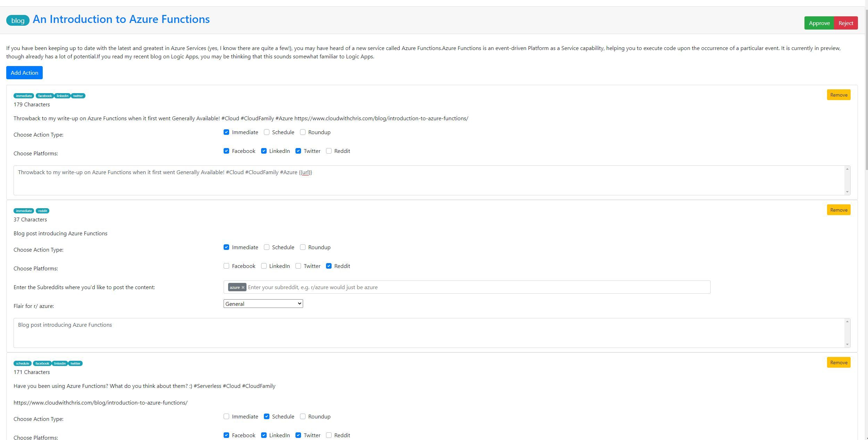Select Schedule action type for third card
The height and width of the screenshot is (440, 868).
(x=266, y=416)
